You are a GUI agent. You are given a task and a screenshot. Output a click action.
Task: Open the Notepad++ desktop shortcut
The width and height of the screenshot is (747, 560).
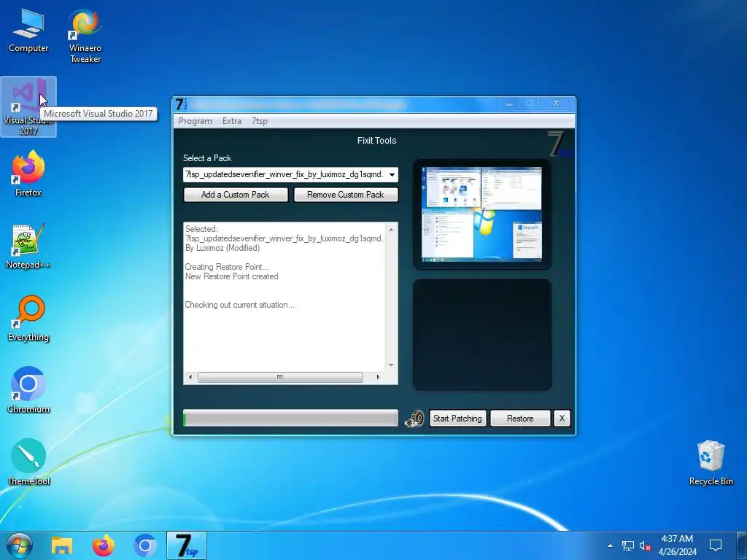pyautogui.click(x=28, y=246)
